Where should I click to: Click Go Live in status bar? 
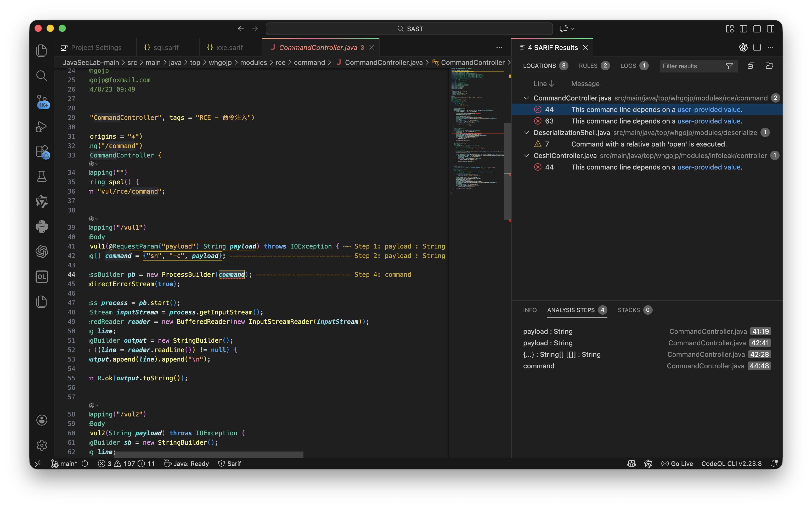(x=677, y=464)
